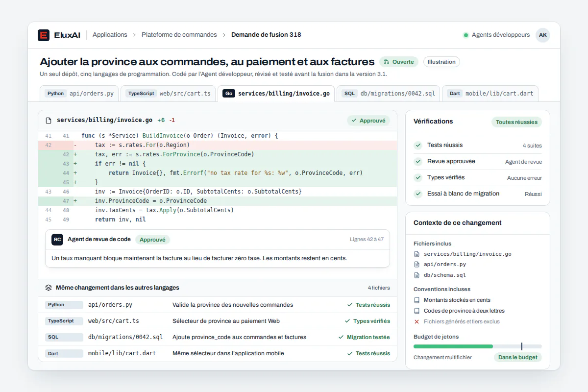Click Agents développeurs label in header
The height and width of the screenshot is (392, 588).
pos(501,35)
